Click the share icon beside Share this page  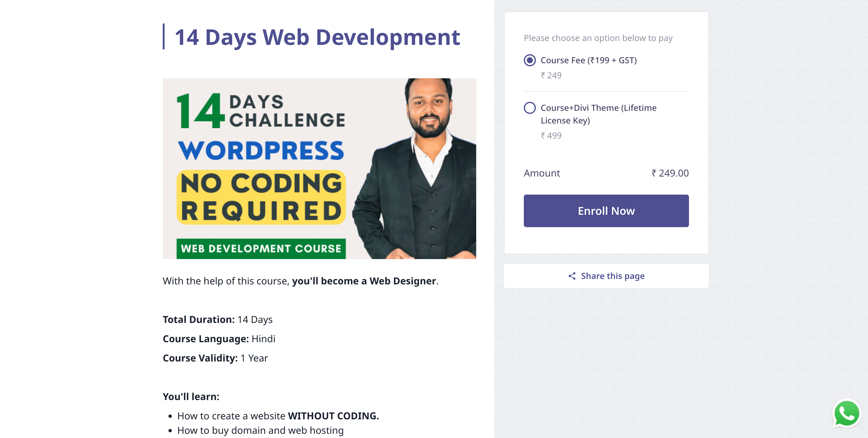point(572,276)
